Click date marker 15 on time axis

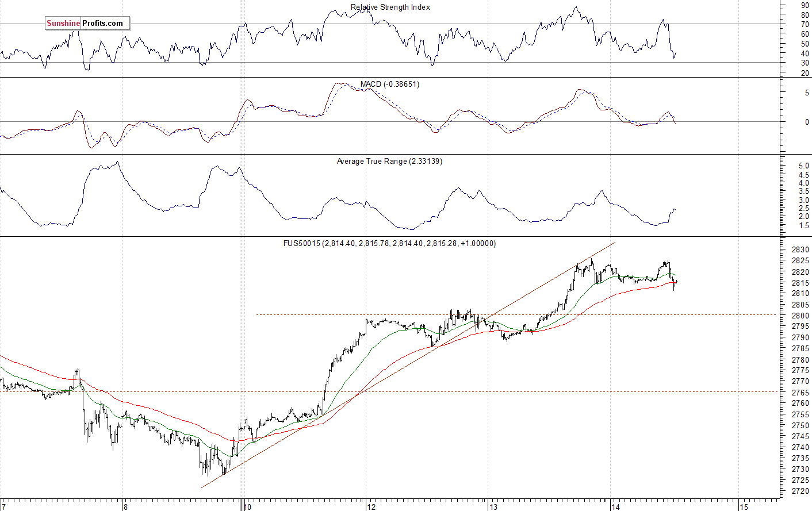[744, 507]
